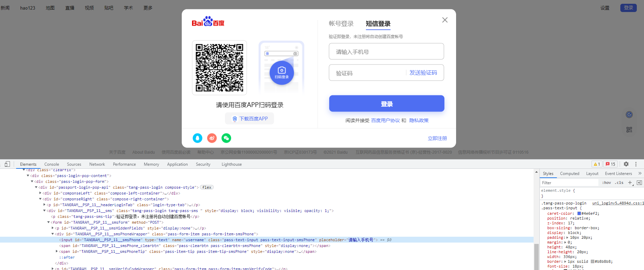Click the hao123 top navigation link
This screenshot has width=644, height=270.
[28, 8]
